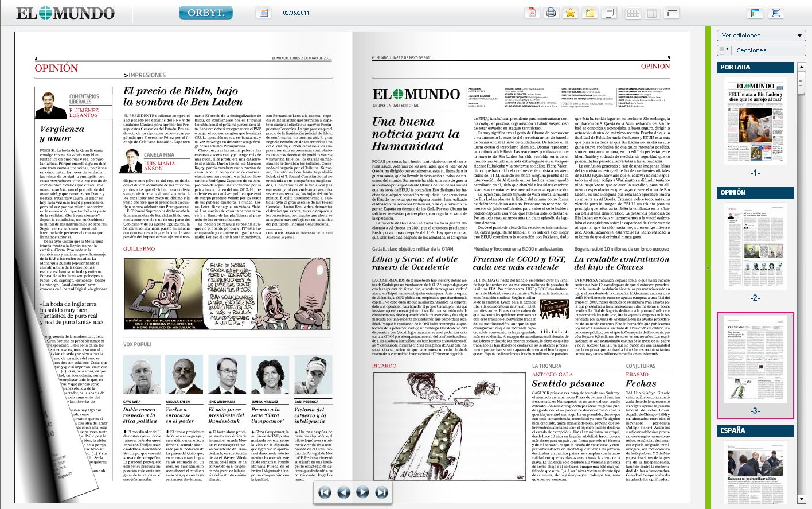Open the list index view icon
This screenshot has height=509, width=812.
coord(672,13)
